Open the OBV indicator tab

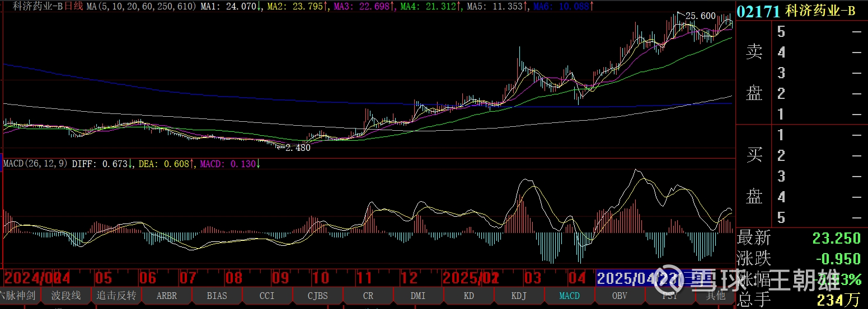point(620,296)
